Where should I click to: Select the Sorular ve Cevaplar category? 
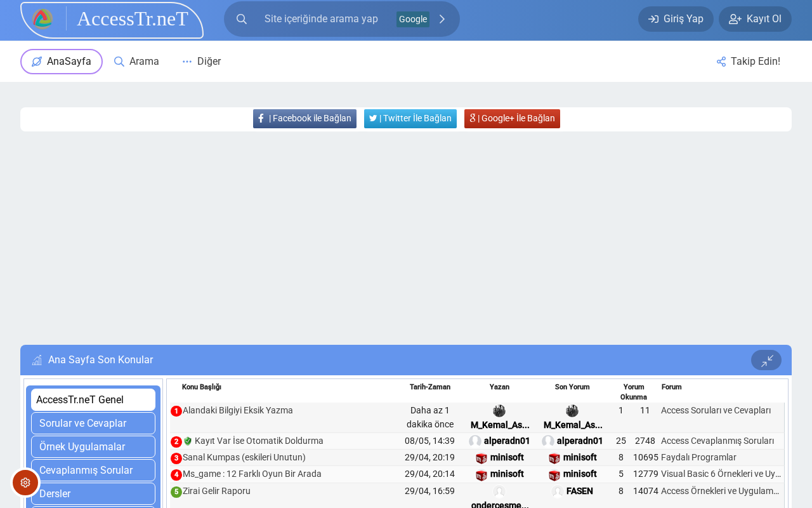tap(93, 424)
